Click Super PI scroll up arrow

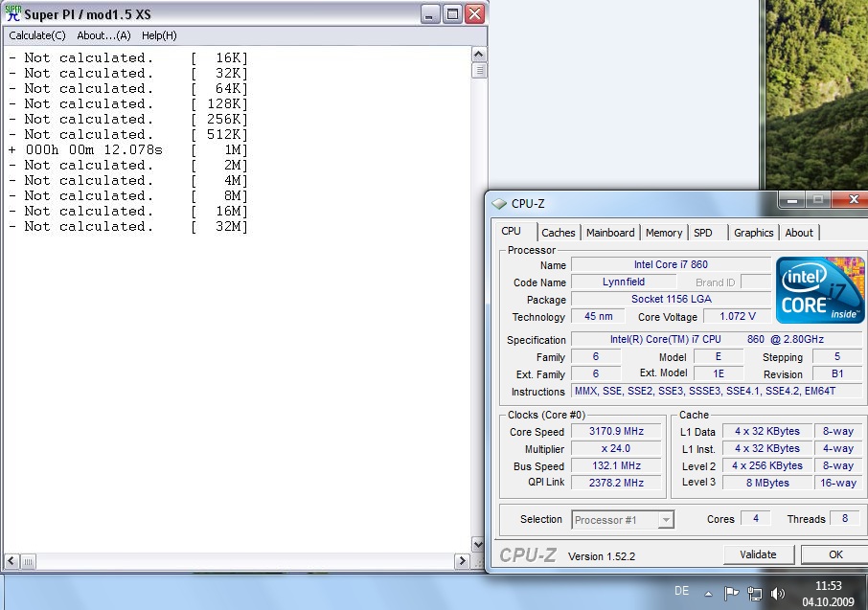point(478,55)
